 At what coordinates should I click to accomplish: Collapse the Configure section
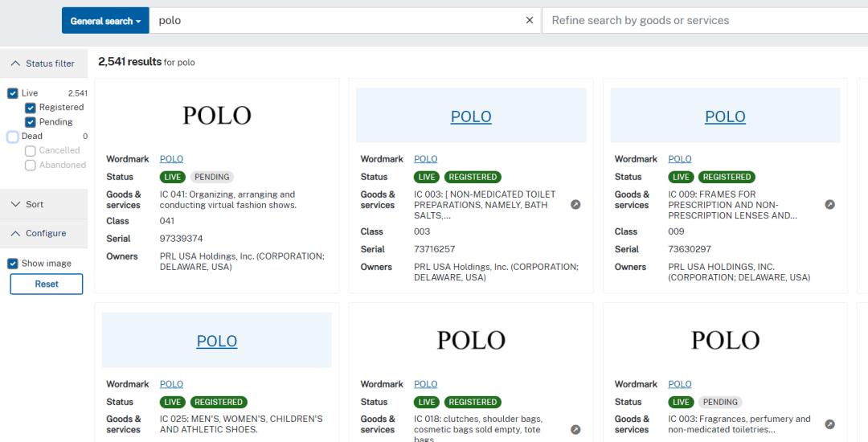click(43, 233)
